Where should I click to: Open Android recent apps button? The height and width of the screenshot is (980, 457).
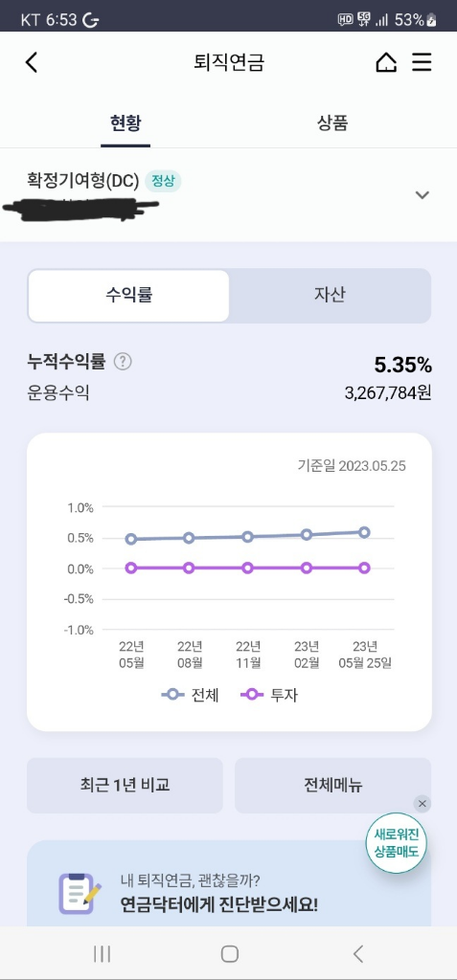point(102,953)
